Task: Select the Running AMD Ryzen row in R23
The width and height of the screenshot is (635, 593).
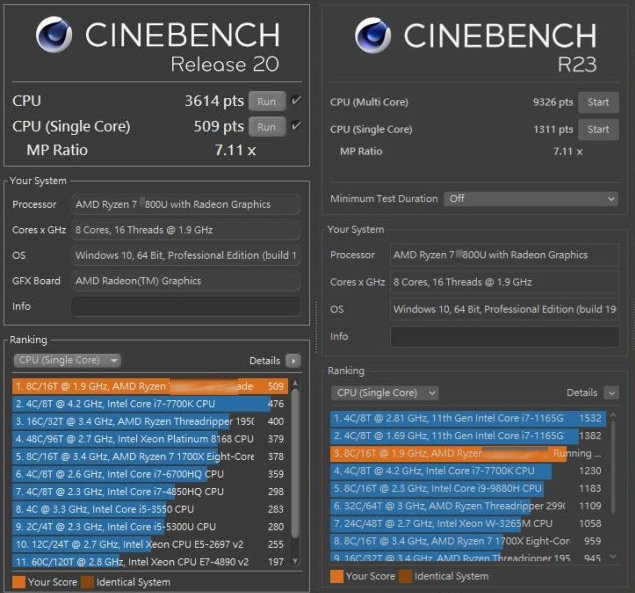Action: pos(468,453)
